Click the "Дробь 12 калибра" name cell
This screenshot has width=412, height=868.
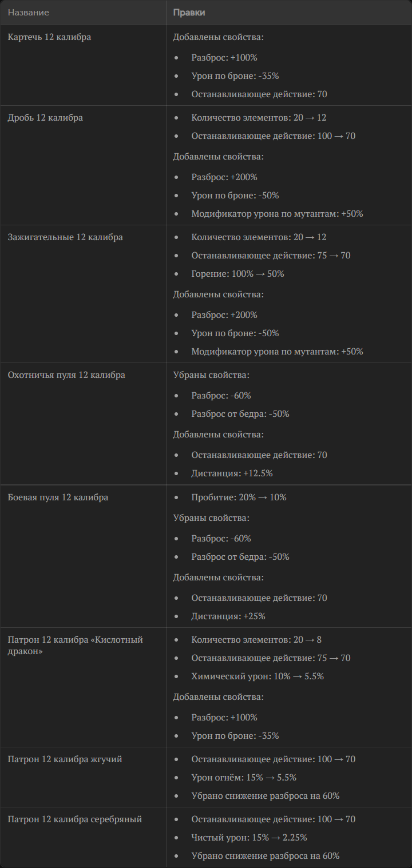45,118
